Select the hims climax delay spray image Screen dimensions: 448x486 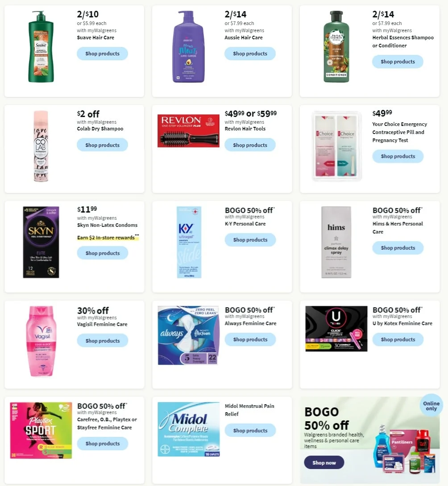(x=336, y=242)
